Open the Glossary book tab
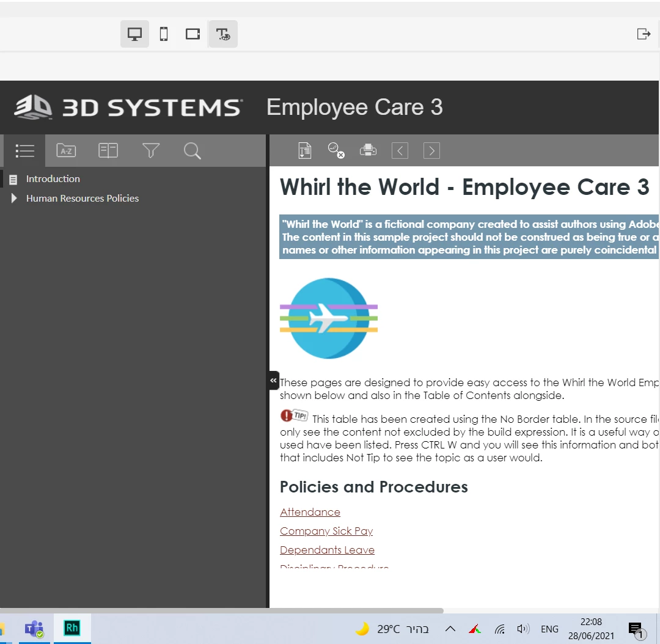660x644 pixels. (108, 151)
